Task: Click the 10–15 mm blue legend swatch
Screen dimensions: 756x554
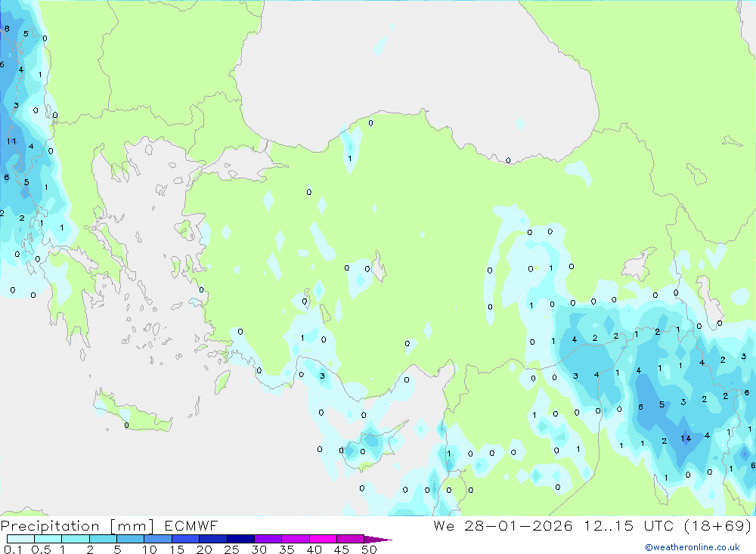Action: point(158,539)
